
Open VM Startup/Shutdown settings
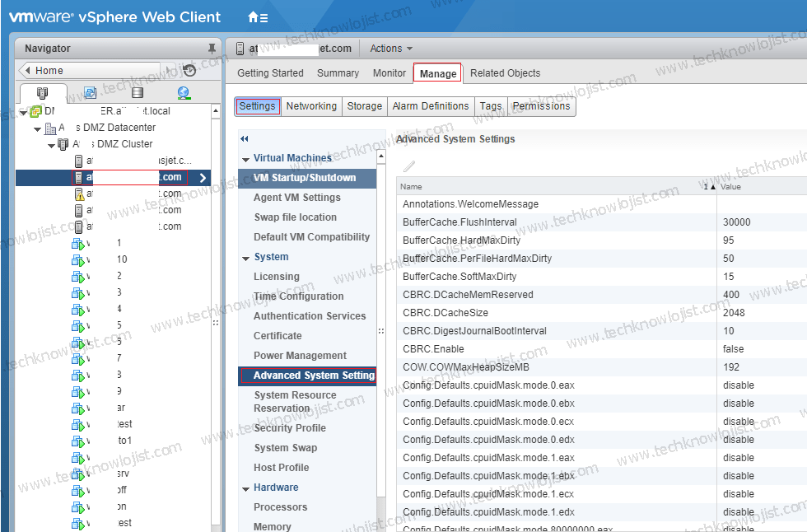tap(307, 178)
